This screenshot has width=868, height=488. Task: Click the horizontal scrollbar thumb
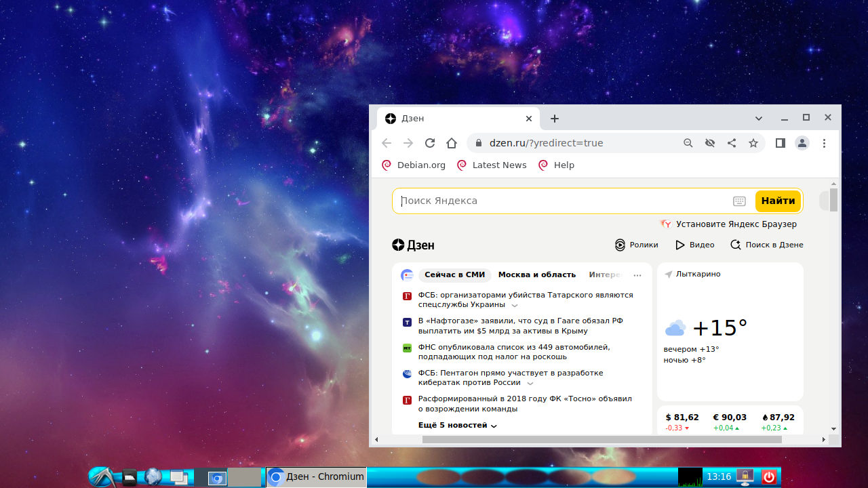coord(602,439)
